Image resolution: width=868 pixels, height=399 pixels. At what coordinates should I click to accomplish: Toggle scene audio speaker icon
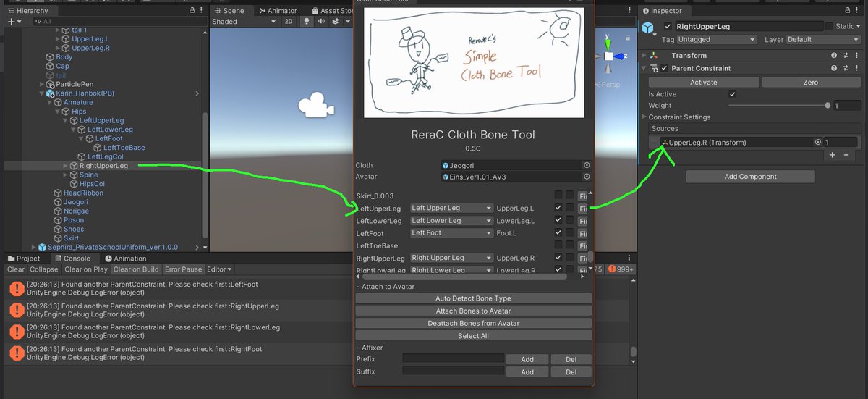click(320, 22)
